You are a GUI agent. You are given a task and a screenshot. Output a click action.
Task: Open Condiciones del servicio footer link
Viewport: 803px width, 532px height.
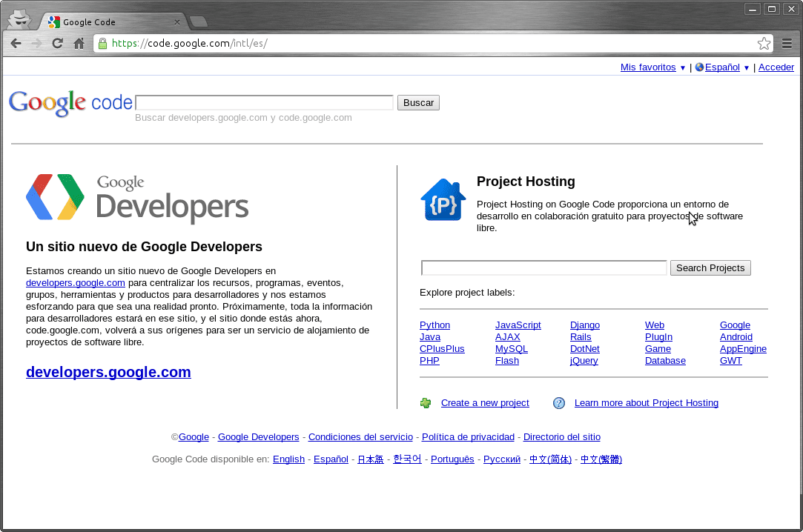pyautogui.click(x=360, y=437)
